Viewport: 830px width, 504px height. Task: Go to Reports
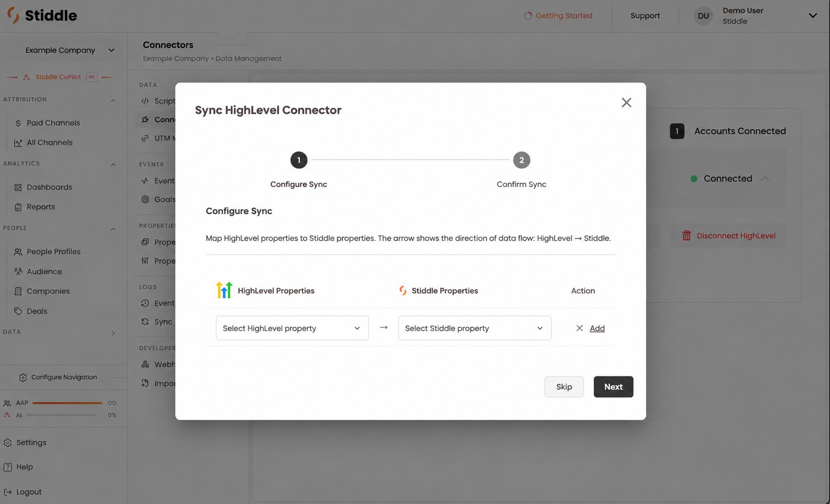(x=41, y=207)
